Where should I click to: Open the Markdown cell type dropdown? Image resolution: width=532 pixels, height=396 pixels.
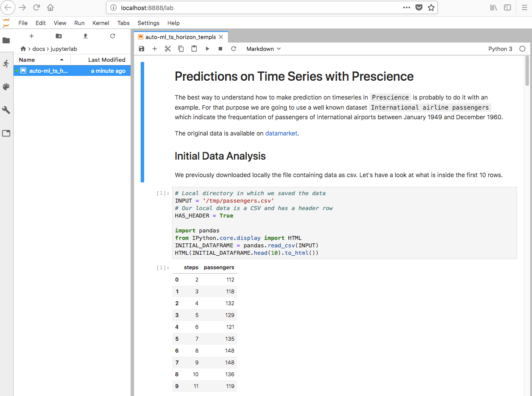coord(263,49)
